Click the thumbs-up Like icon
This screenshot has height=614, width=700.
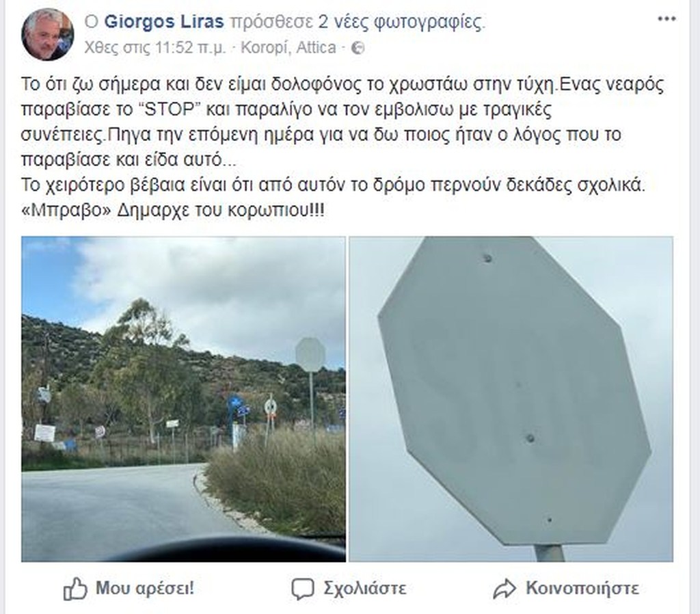75,588
